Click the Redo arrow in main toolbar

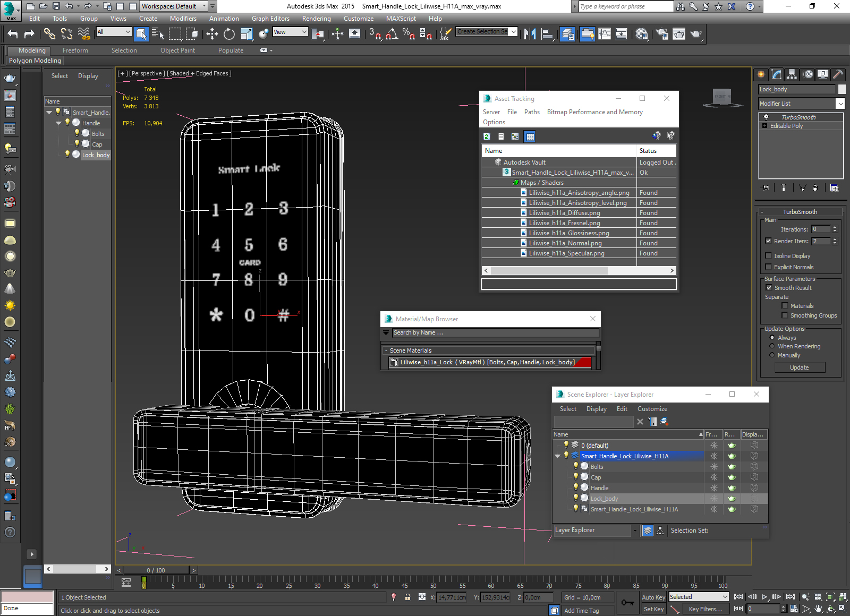coord(29,34)
